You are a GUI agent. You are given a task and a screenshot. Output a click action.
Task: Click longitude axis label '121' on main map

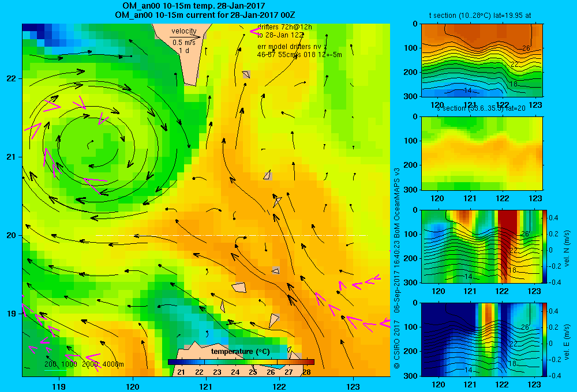pyautogui.click(x=206, y=386)
